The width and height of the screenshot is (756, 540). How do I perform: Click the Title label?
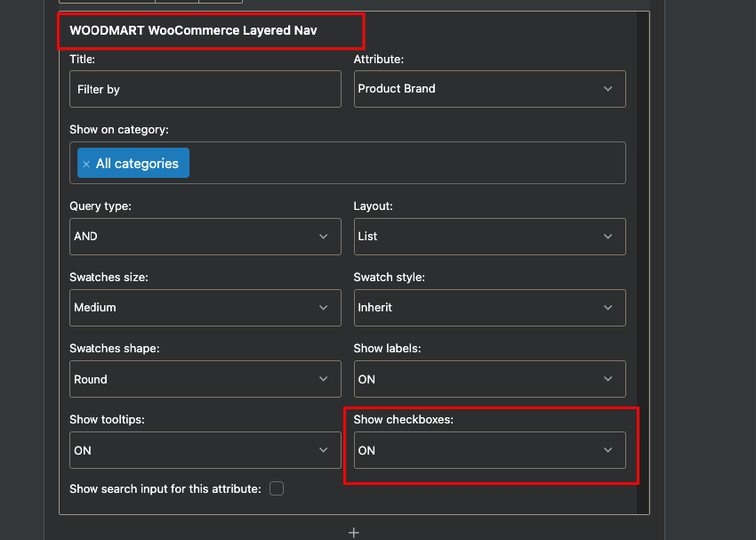click(83, 60)
